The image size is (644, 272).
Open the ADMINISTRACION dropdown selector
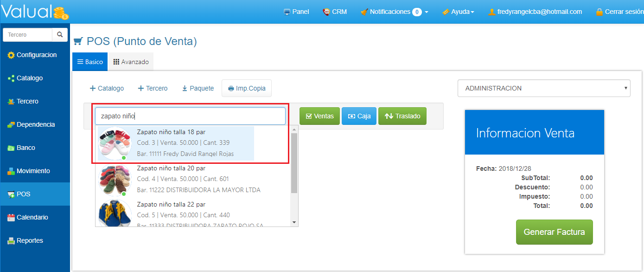(543, 88)
